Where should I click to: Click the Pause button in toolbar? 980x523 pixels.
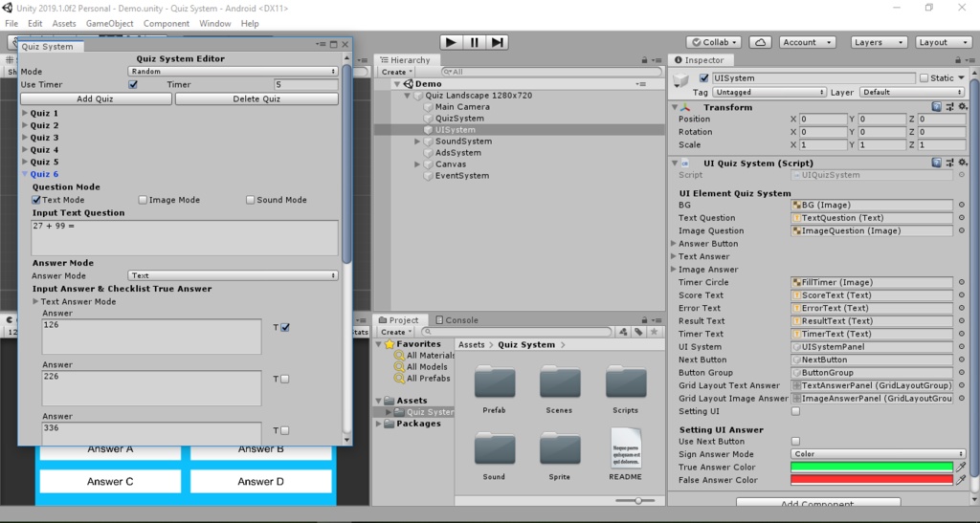pyautogui.click(x=475, y=42)
